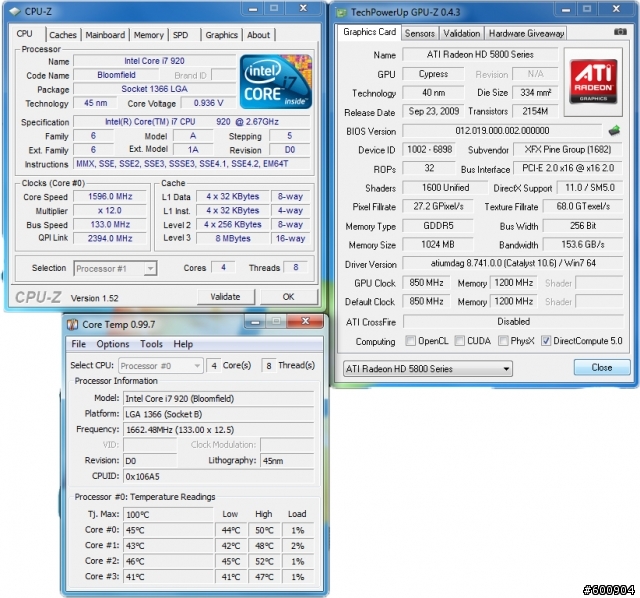This screenshot has height=598, width=640.
Task: Open the Hardware Giveaway tab in GPU-Z
Action: coord(527,33)
